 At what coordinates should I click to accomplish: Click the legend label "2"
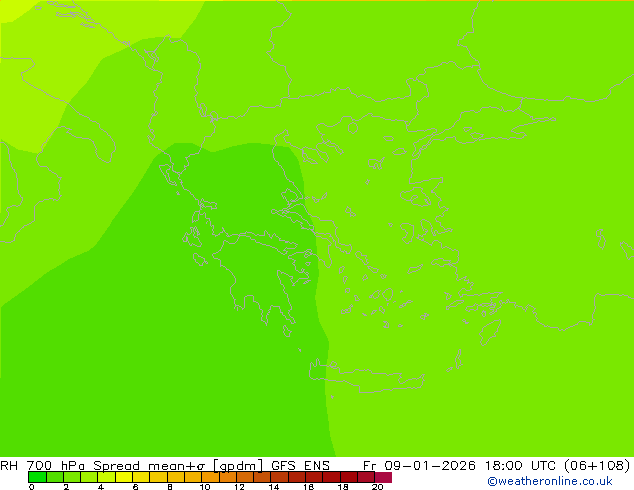pos(66,487)
